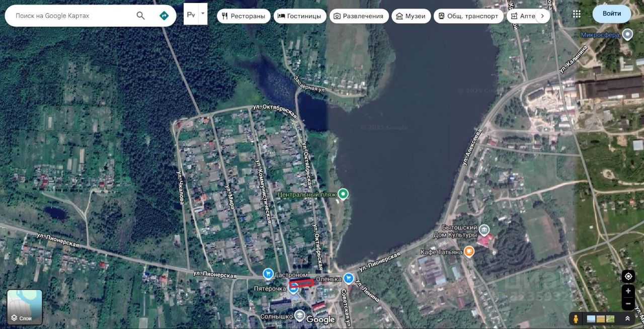The width and height of the screenshot is (644, 329).
Task: Select the Общ. транспорт category chip
Action: (468, 16)
